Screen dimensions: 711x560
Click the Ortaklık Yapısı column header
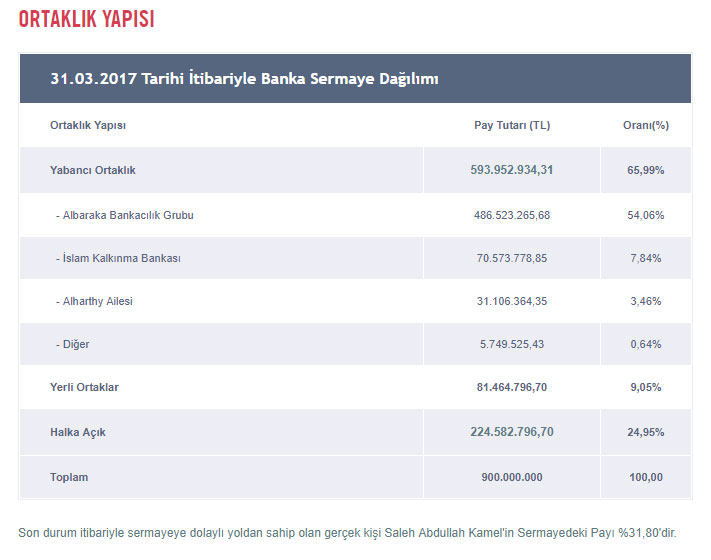point(88,125)
